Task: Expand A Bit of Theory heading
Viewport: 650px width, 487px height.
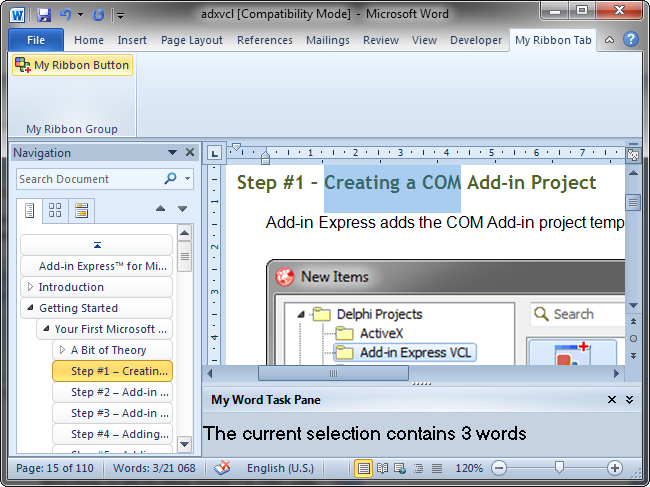Action: pyautogui.click(x=62, y=350)
